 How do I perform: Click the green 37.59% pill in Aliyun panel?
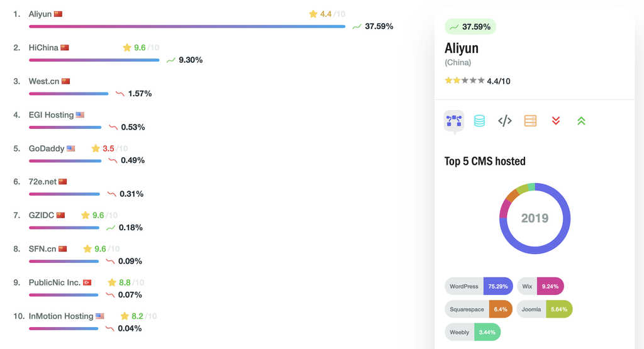[470, 26]
